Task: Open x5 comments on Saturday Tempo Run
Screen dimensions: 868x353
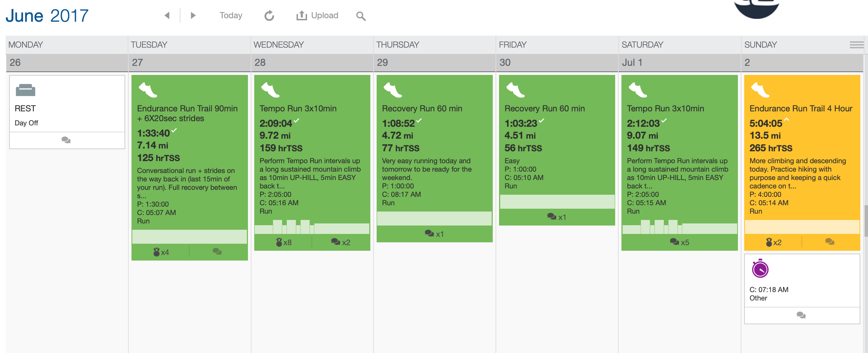Action: click(679, 242)
